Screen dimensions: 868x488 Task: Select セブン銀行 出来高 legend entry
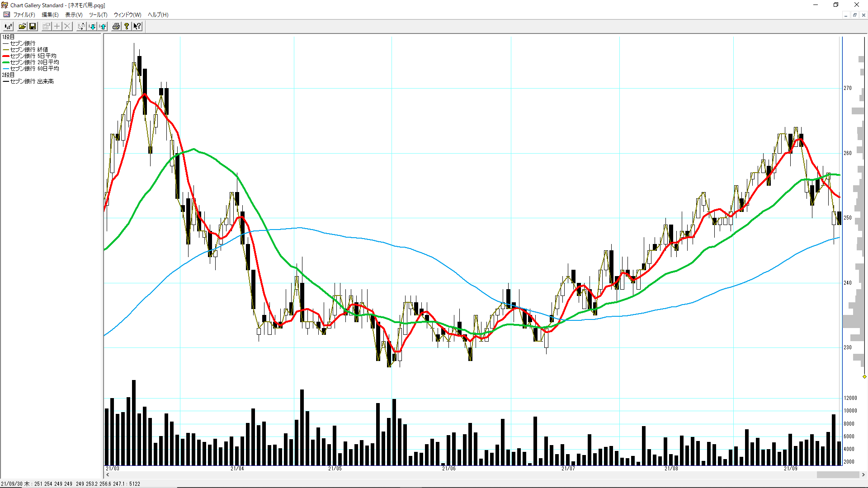point(32,81)
